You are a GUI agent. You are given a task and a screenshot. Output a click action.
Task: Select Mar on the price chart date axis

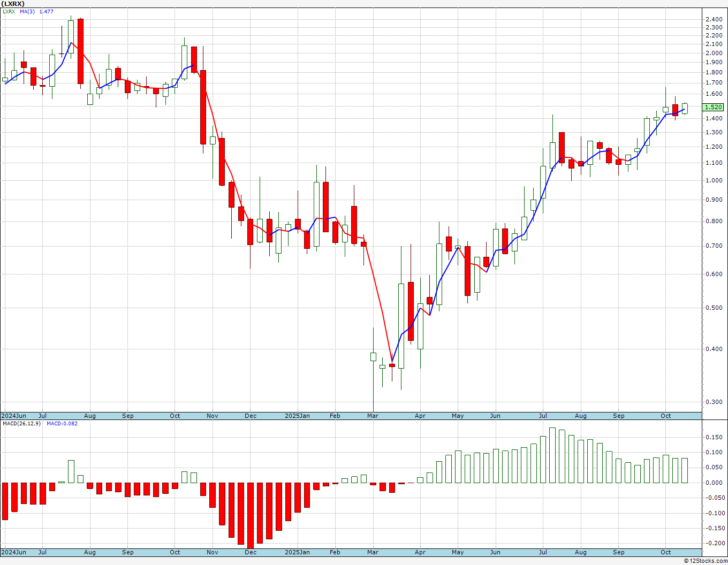373,416
